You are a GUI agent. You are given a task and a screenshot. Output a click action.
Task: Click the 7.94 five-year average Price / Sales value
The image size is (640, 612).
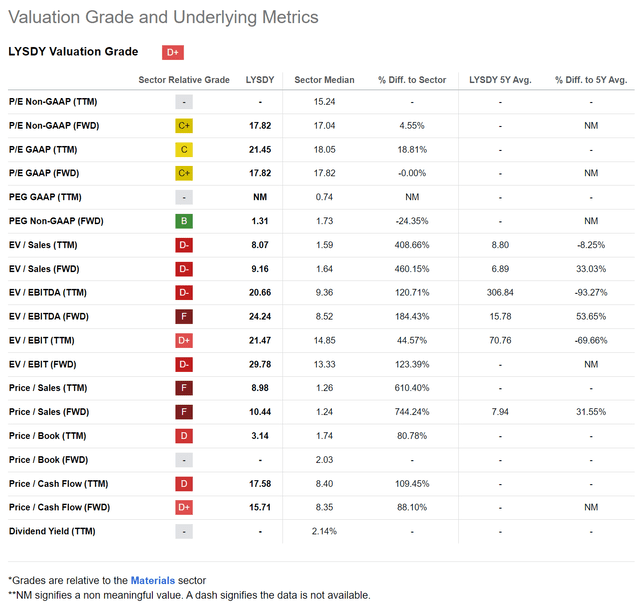pos(500,412)
